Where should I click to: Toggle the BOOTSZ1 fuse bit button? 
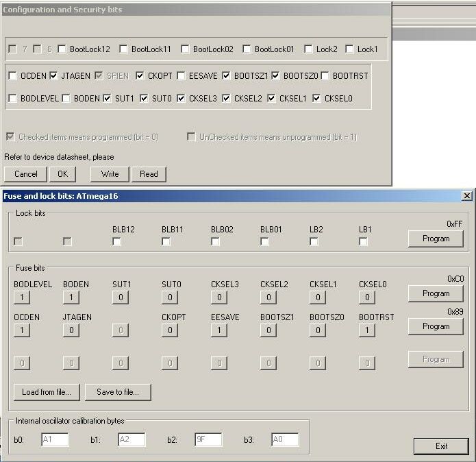tap(268, 330)
